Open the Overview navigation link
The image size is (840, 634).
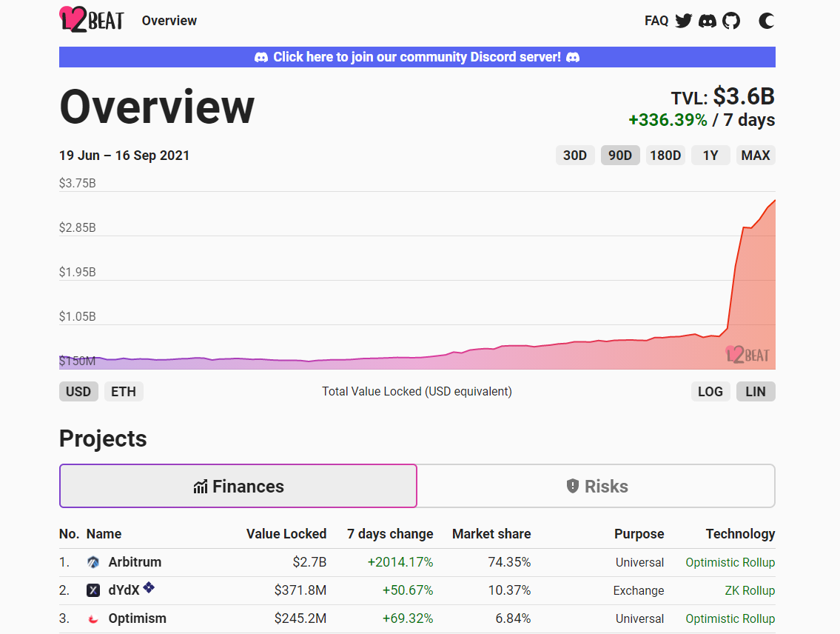[x=169, y=21]
